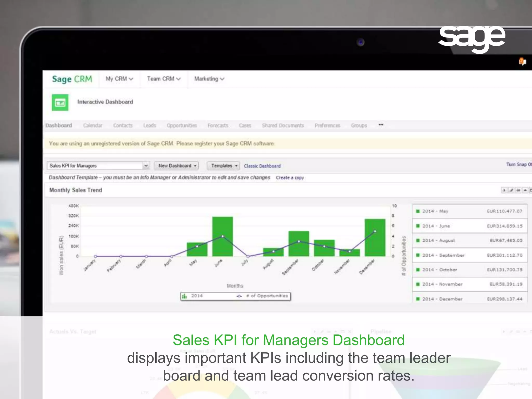Select the 2014 - June legend row

(470, 226)
